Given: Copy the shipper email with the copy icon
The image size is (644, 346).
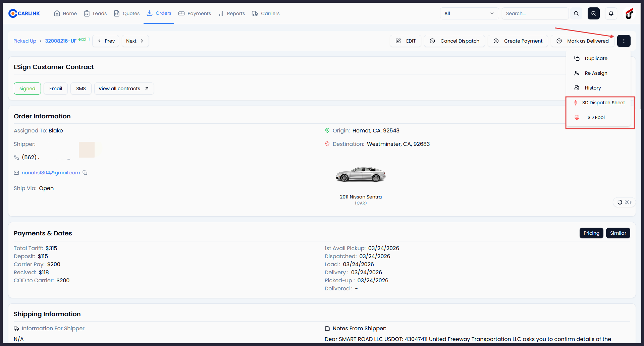Looking at the screenshot, I should click(x=85, y=173).
